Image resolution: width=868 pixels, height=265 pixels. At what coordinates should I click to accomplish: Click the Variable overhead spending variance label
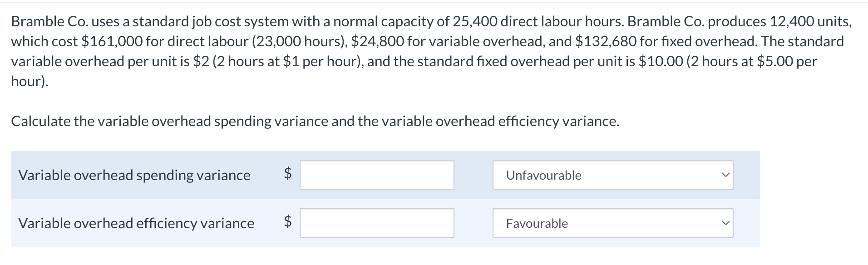[x=134, y=175]
